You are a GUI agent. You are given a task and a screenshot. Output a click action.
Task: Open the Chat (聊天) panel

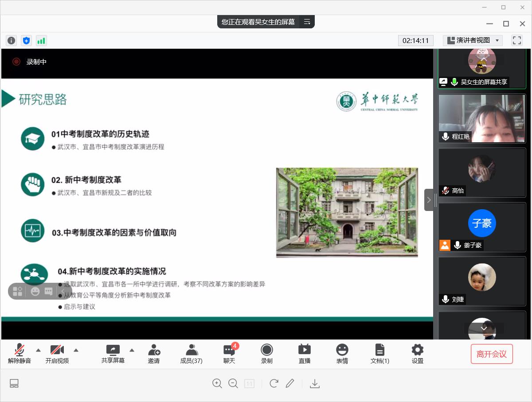click(x=229, y=354)
